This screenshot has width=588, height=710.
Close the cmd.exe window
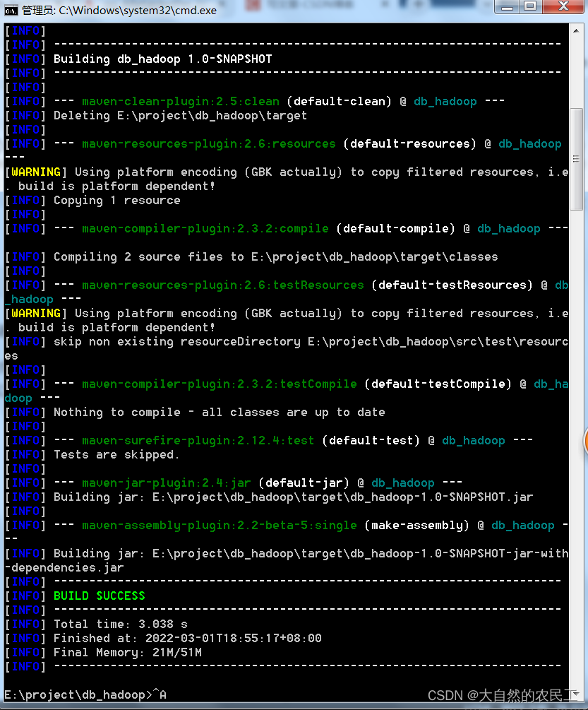coord(563,7)
